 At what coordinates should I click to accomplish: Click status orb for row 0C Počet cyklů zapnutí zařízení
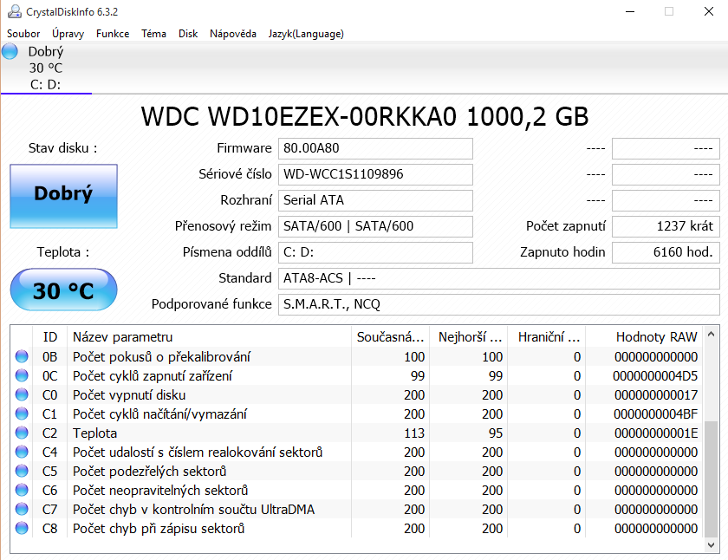click(x=22, y=375)
